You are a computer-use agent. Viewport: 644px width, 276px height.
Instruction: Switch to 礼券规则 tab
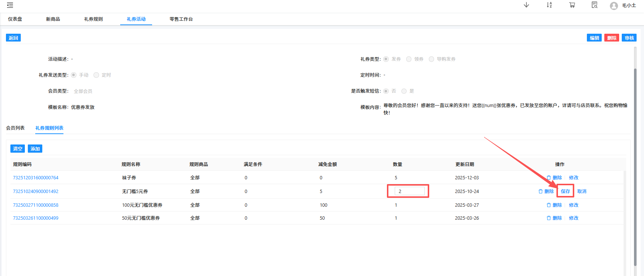[93, 19]
